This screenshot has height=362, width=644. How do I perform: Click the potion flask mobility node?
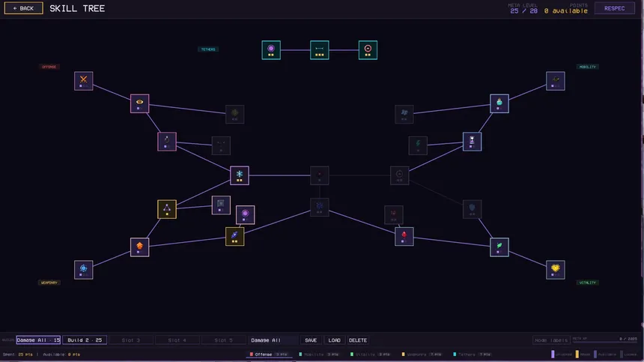pos(499,103)
